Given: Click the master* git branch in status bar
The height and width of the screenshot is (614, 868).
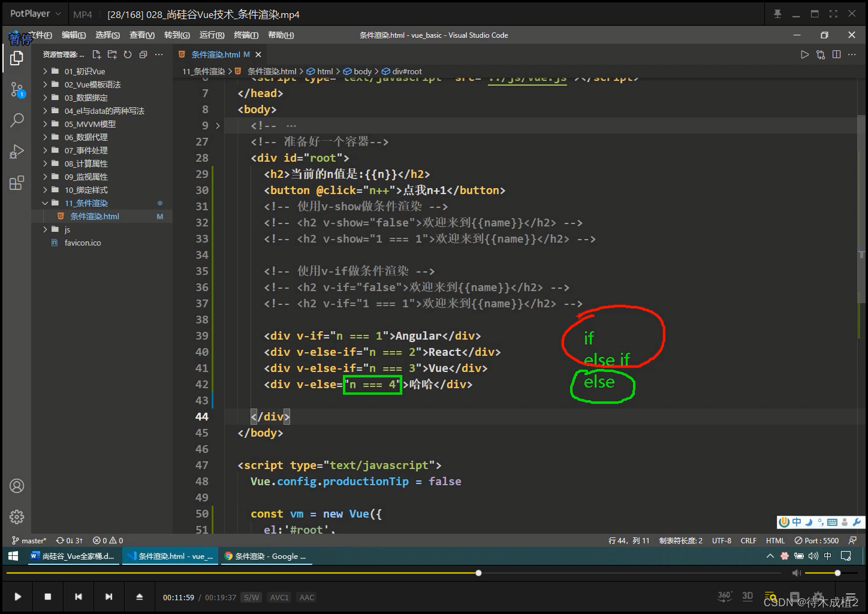Looking at the screenshot, I should pyautogui.click(x=29, y=540).
